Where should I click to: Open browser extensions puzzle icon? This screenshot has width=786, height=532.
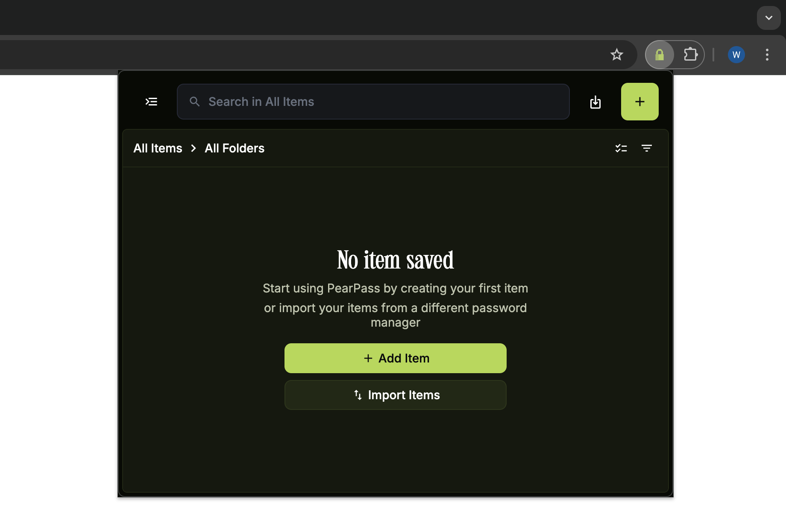click(x=690, y=55)
